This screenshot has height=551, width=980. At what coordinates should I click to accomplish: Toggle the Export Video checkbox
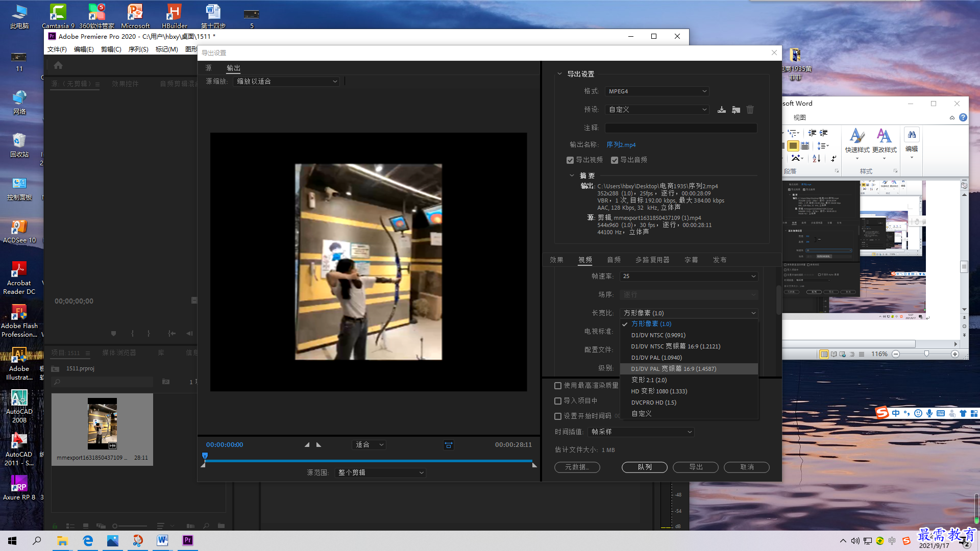pyautogui.click(x=570, y=160)
